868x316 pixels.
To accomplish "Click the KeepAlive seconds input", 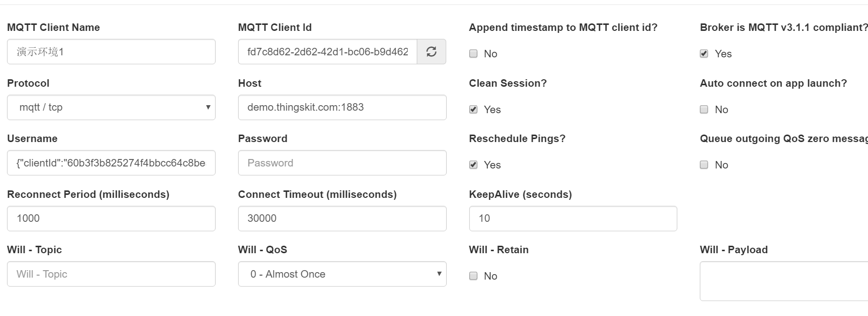I will pos(573,218).
